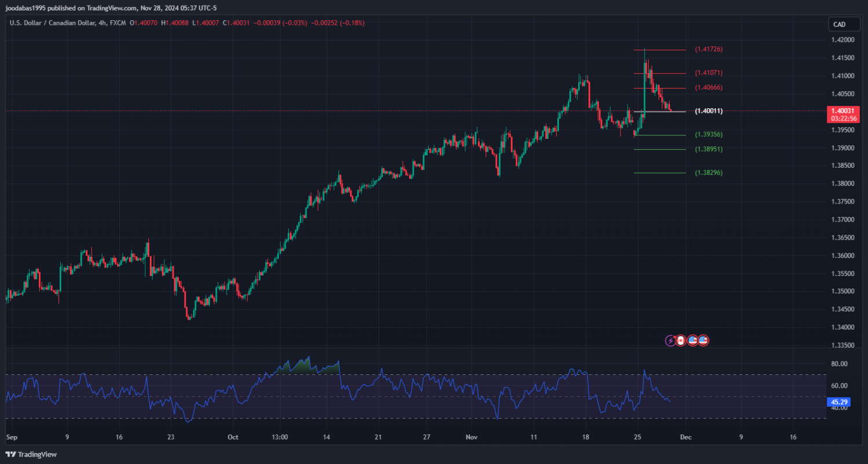Click the 80.00 RSI axis label
This screenshot has height=464, width=868.
pyautogui.click(x=840, y=364)
